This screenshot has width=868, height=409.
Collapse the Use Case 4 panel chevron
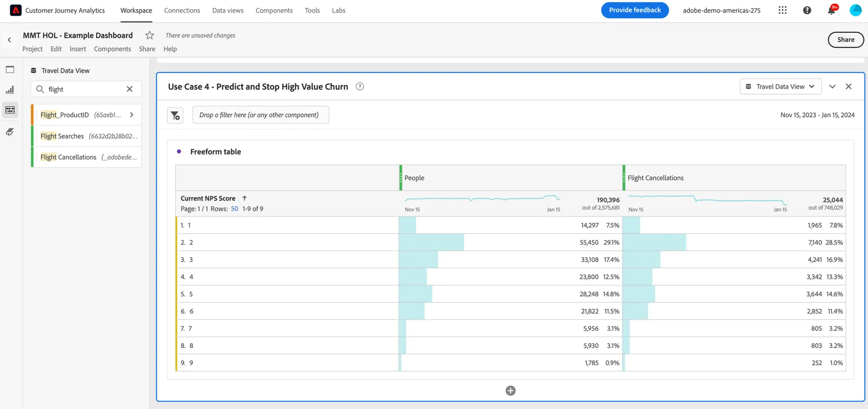click(833, 87)
